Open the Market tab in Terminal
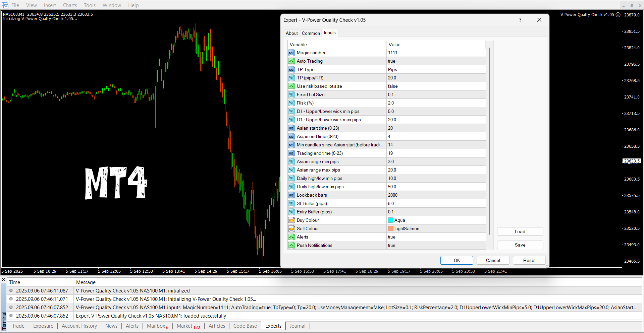This screenshot has width=644, height=333. point(188,326)
